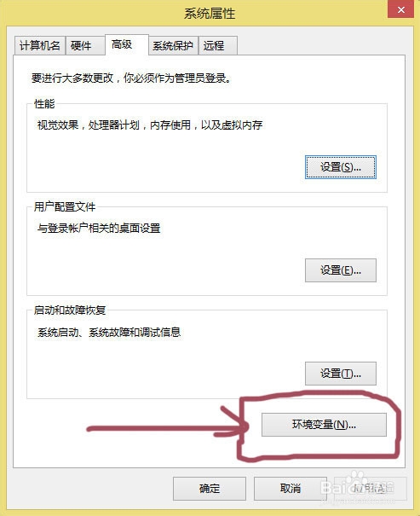The image size is (420, 516).
Task: Click the 用户配置文件 group label
Action: pos(65,207)
